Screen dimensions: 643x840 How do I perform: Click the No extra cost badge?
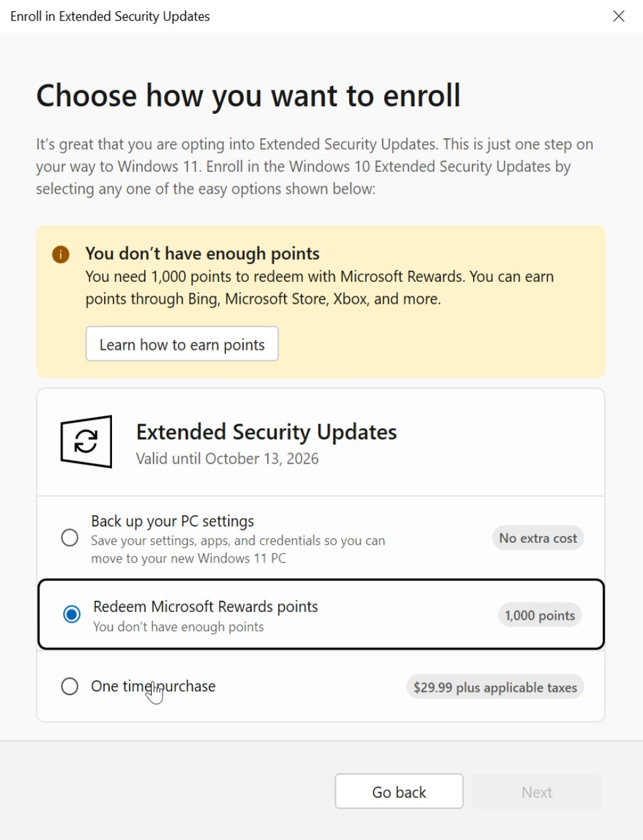[x=538, y=538]
